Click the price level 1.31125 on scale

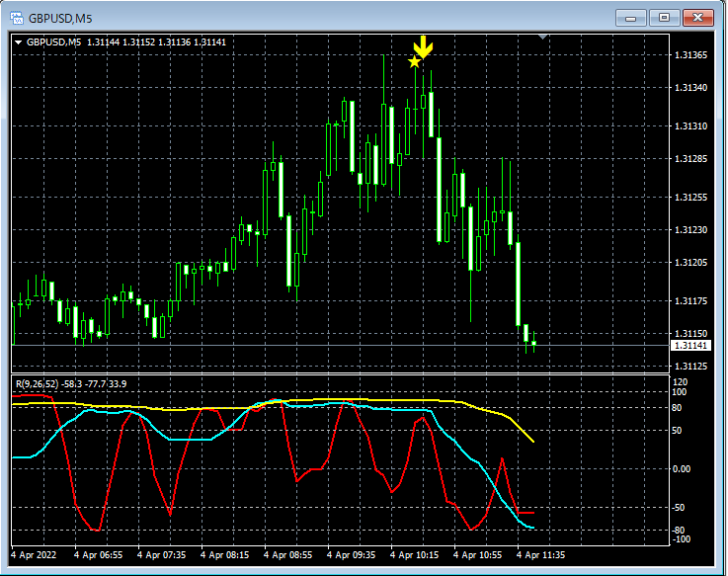point(690,366)
